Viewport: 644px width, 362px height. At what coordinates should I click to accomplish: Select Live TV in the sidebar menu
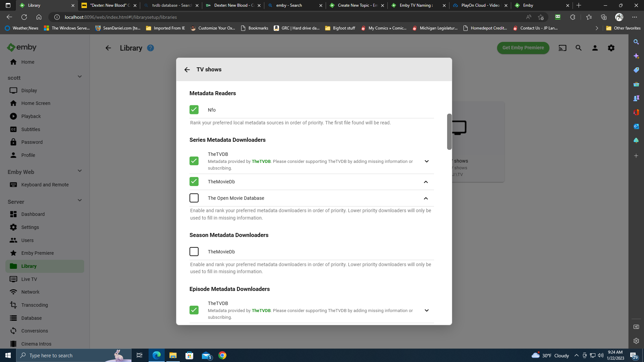[x=29, y=279]
